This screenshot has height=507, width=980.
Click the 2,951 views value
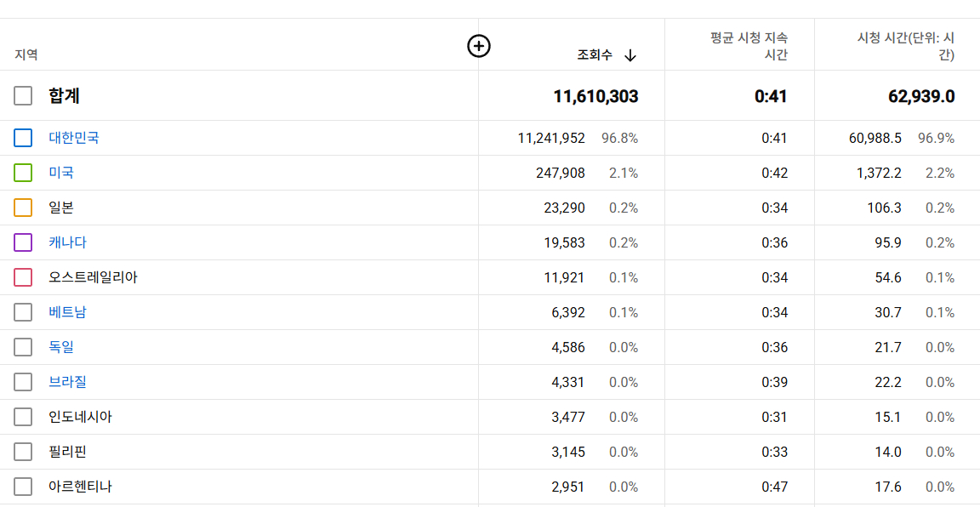click(568, 487)
